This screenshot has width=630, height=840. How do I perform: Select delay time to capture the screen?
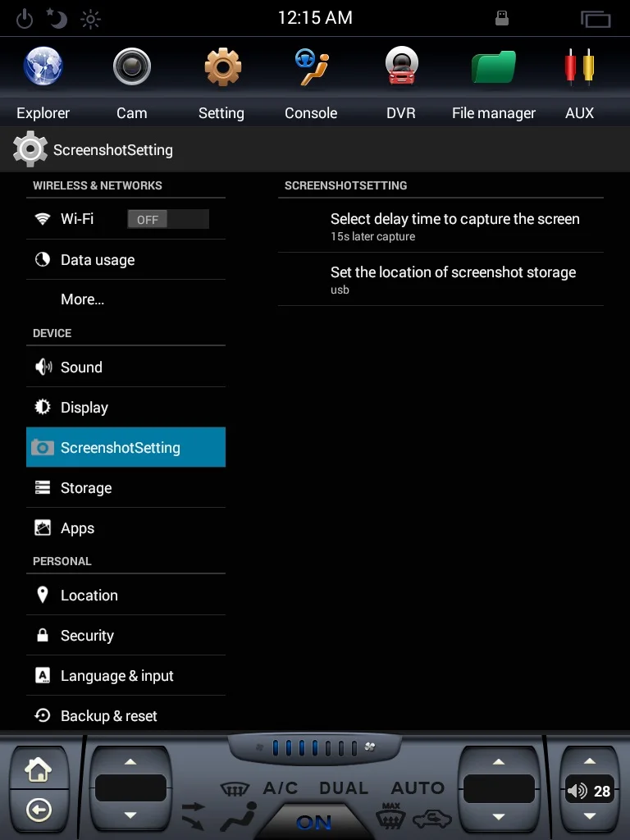pos(454,226)
